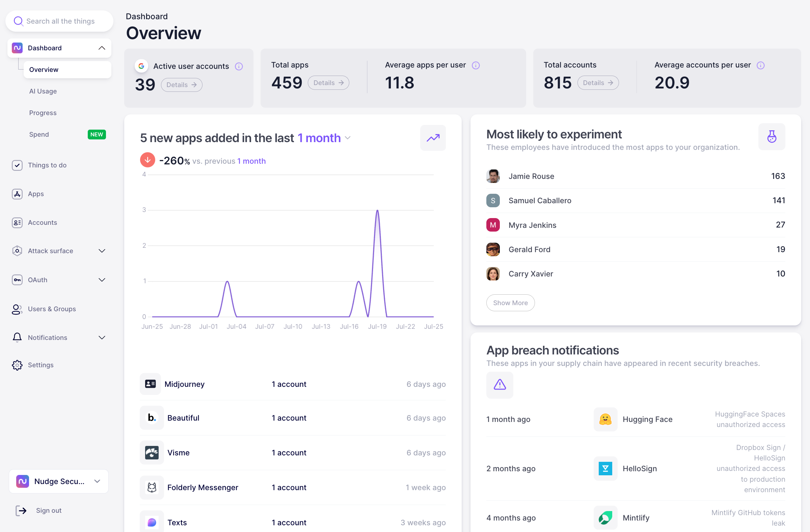Image resolution: width=810 pixels, height=532 pixels.
Task: Open the Spend page marked NEW
Action: (67, 134)
